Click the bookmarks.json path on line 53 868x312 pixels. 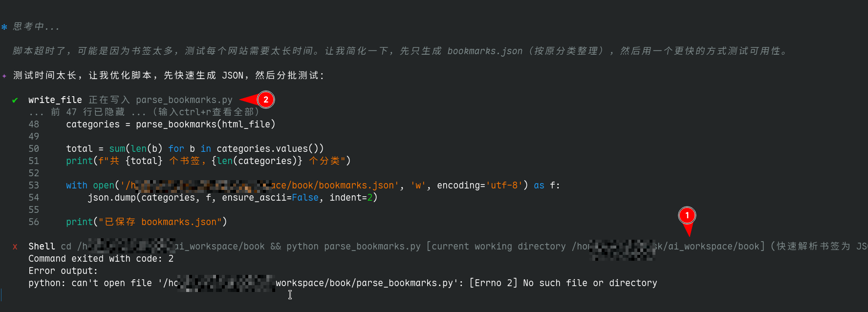tap(342, 186)
